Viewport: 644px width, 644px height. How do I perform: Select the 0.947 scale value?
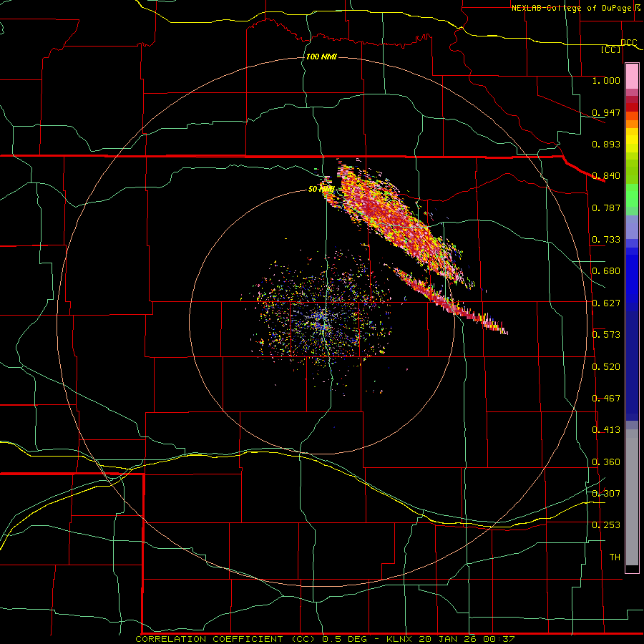point(606,112)
